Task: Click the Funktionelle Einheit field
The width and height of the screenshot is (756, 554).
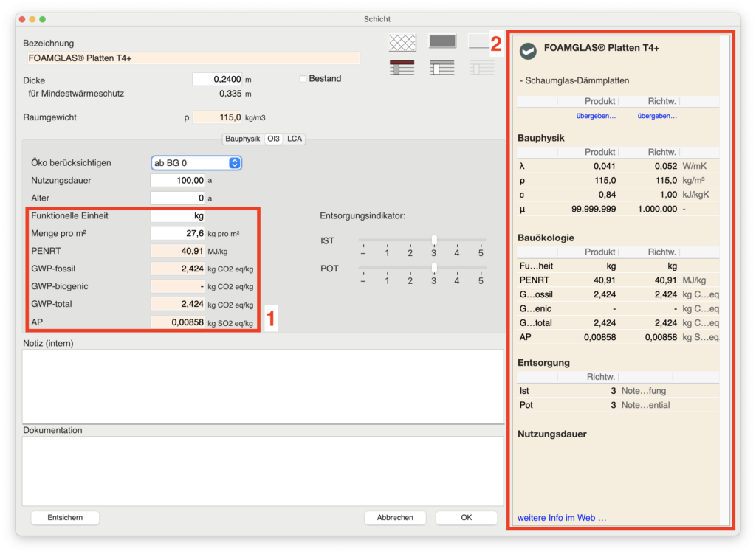Action: click(x=177, y=216)
